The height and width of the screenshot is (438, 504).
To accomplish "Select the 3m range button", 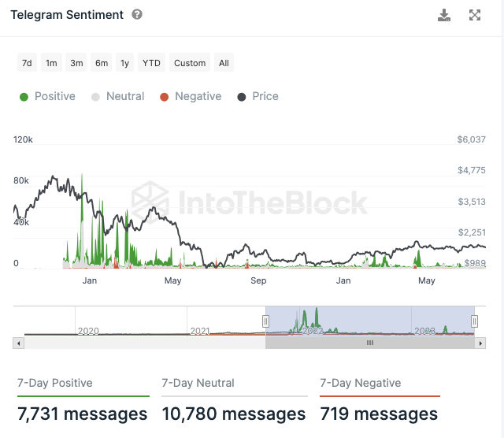I will tap(76, 63).
